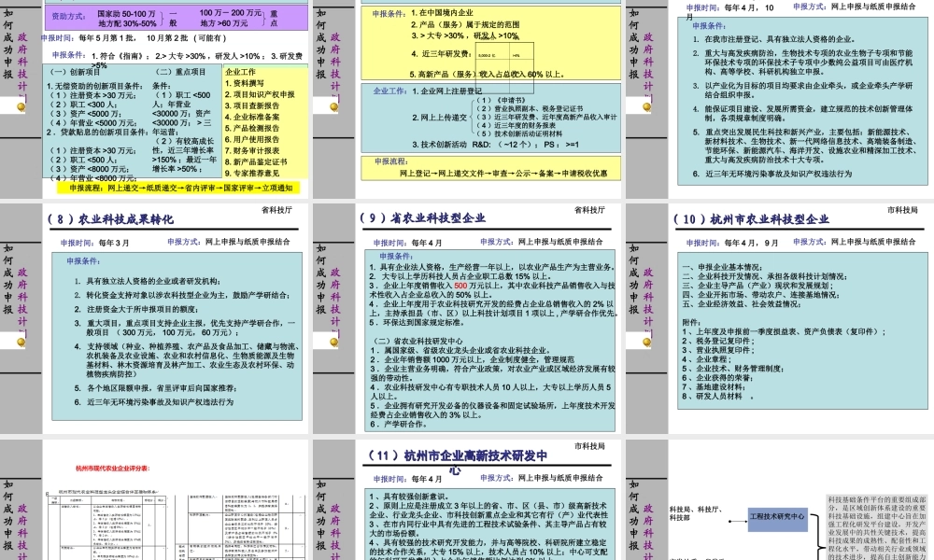This screenshot has height=560, width=934.
Task: Click "每年4月, 9月" in slide 10
Action: tap(751, 243)
